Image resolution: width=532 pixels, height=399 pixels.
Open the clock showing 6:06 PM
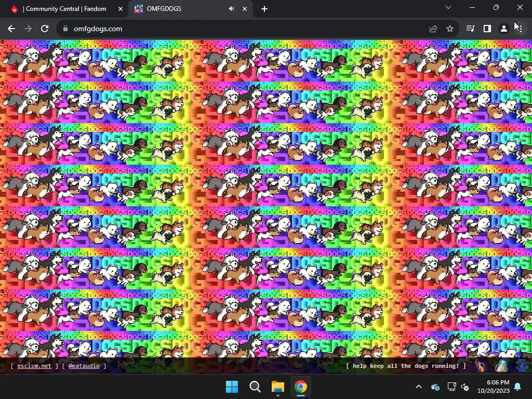pos(494,387)
